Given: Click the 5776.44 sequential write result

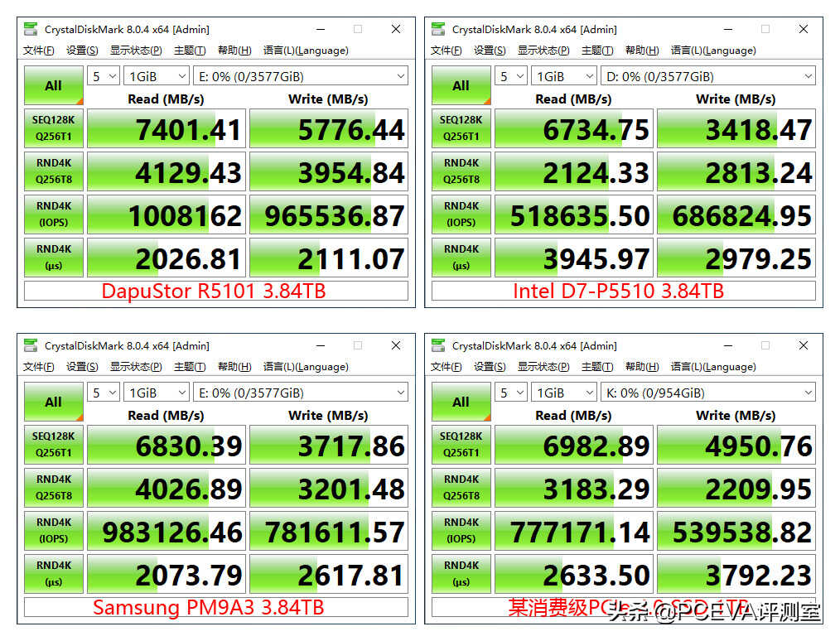Looking at the screenshot, I should click(329, 128).
